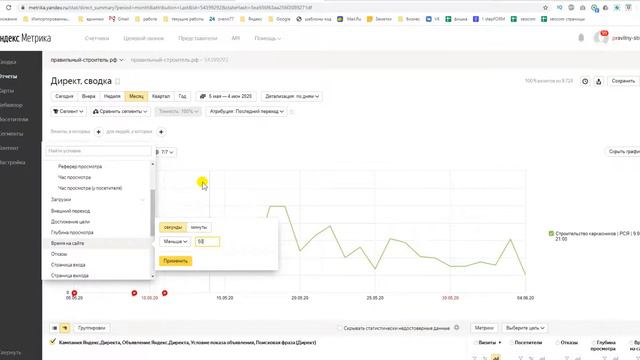Open the Сегмент dropdown
Screen dimensions: 640x360
coord(69,111)
